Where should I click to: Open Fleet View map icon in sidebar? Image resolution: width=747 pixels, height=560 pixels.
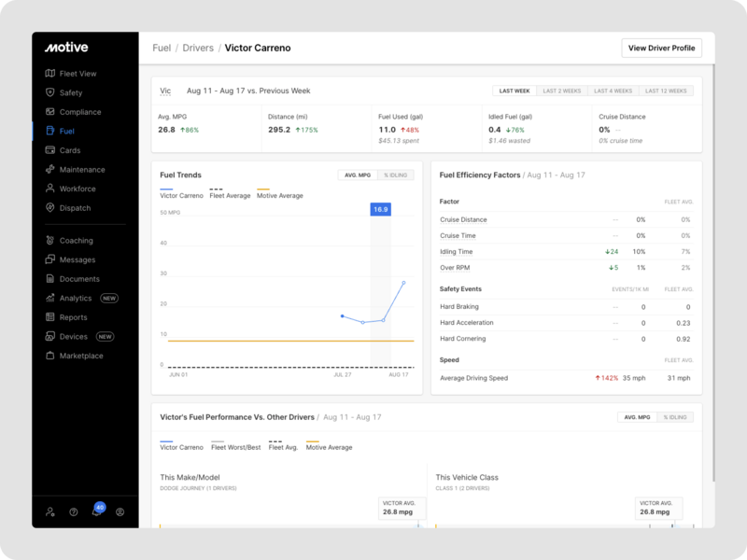(50, 74)
